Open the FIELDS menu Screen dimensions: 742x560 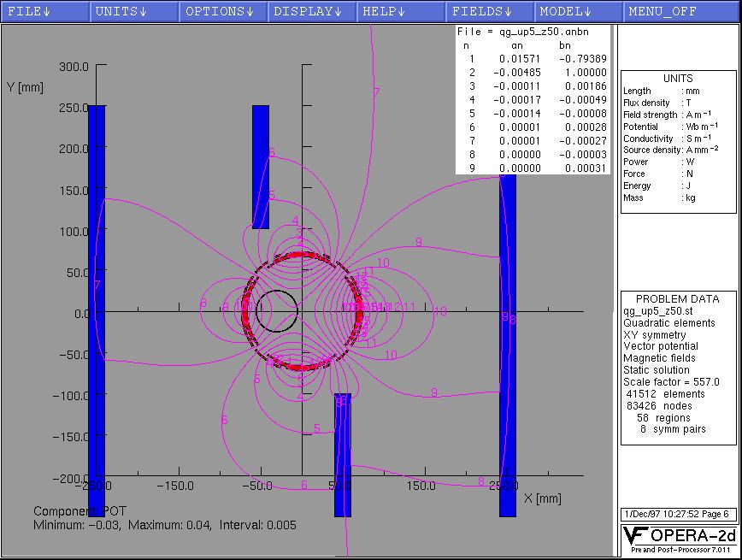490,11
